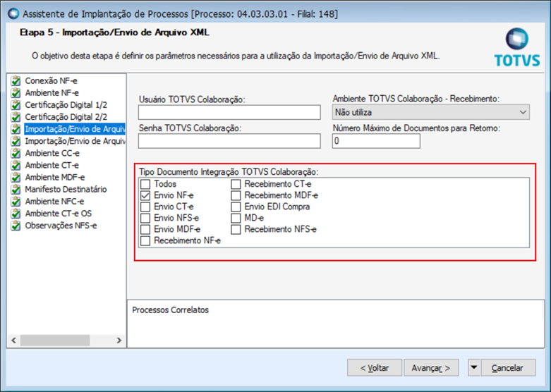Open the arrow menu beside Cancelar
551x392 pixels.
474,367
